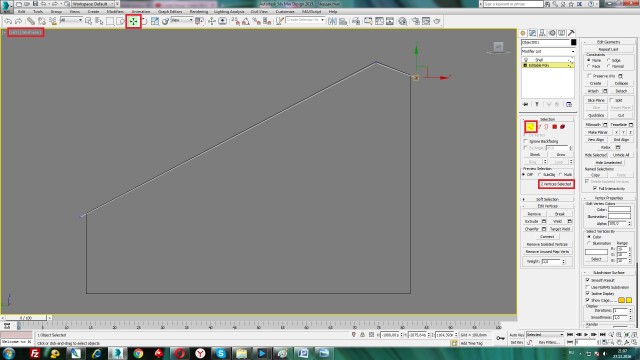Click the Connect button

coord(547,236)
